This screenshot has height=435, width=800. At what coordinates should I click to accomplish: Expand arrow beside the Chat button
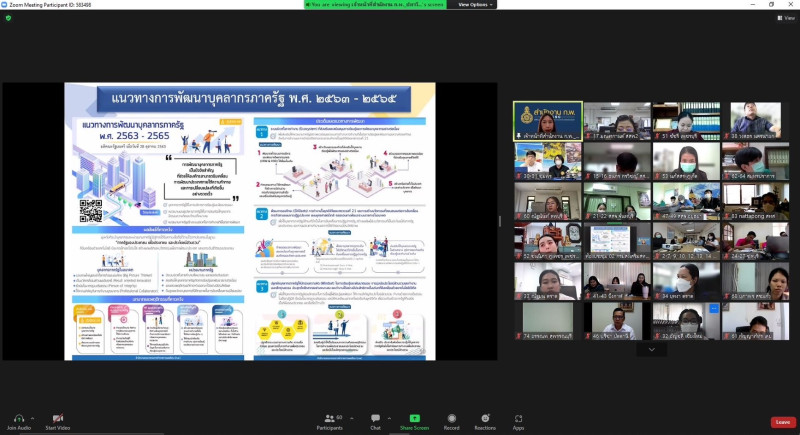coord(389,418)
